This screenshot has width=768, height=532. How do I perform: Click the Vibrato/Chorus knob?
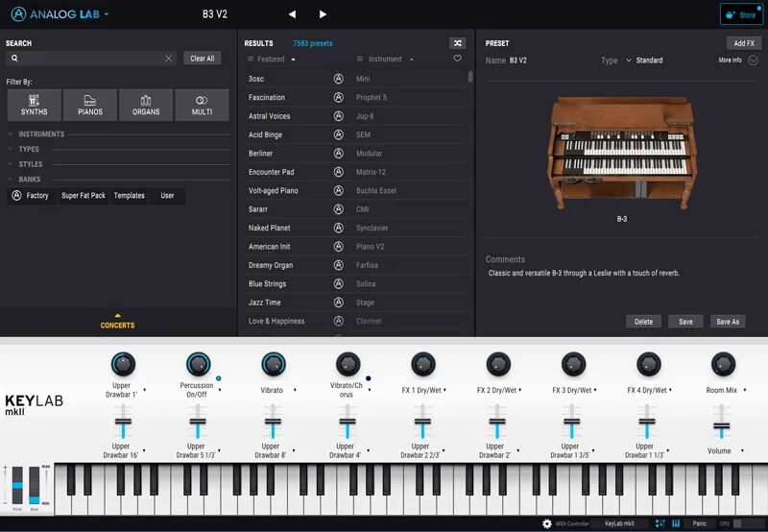(x=348, y=365)
